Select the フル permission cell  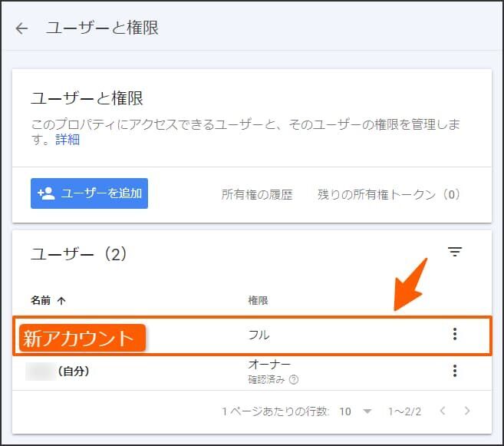[x=259, y=335]
